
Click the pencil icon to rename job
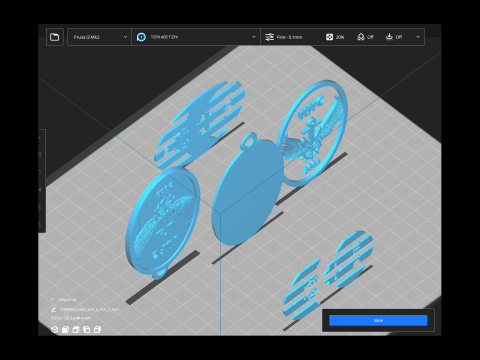pos(53,310)
